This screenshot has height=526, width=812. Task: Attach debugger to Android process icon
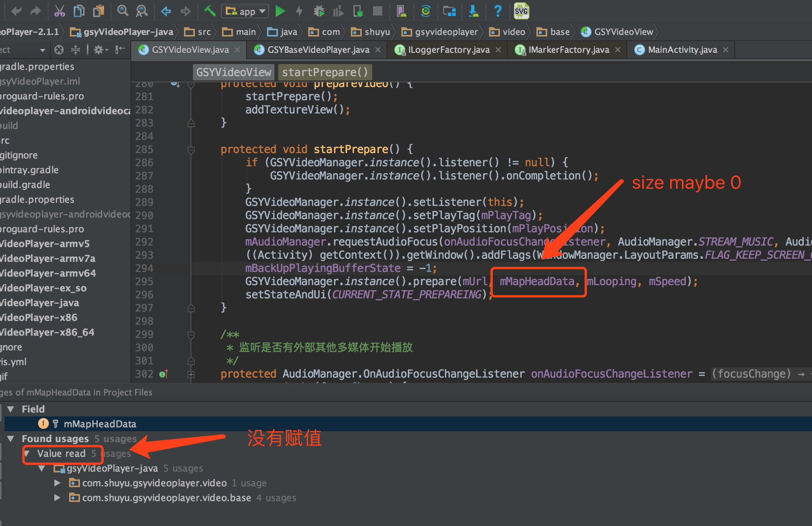pyautogui.click(x=358, y=11)
